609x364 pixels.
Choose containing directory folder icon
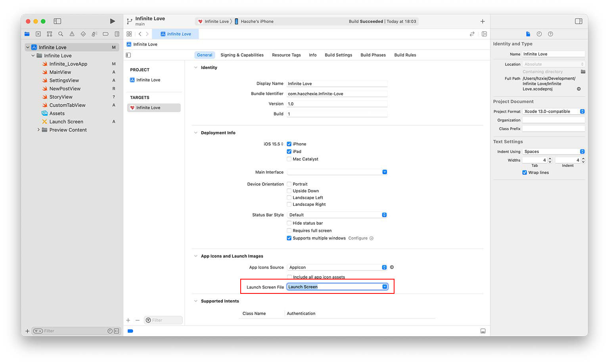[583, 72]
